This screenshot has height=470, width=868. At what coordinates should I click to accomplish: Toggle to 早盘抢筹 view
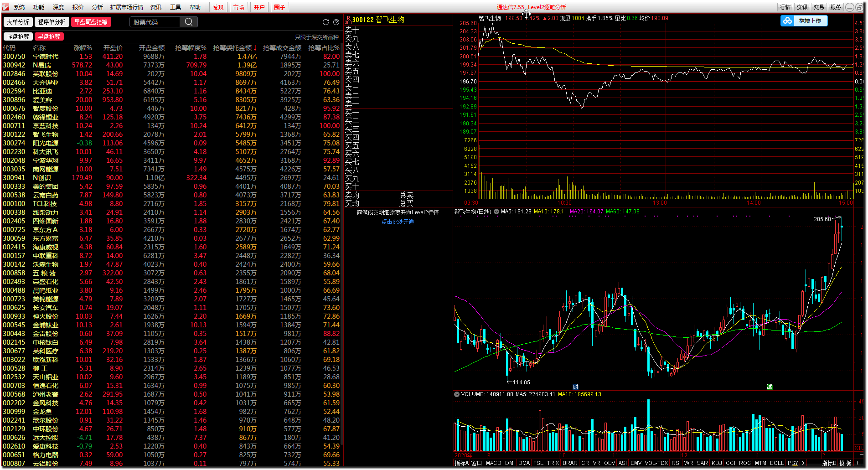pyautogui.click(x=49, y=36)
